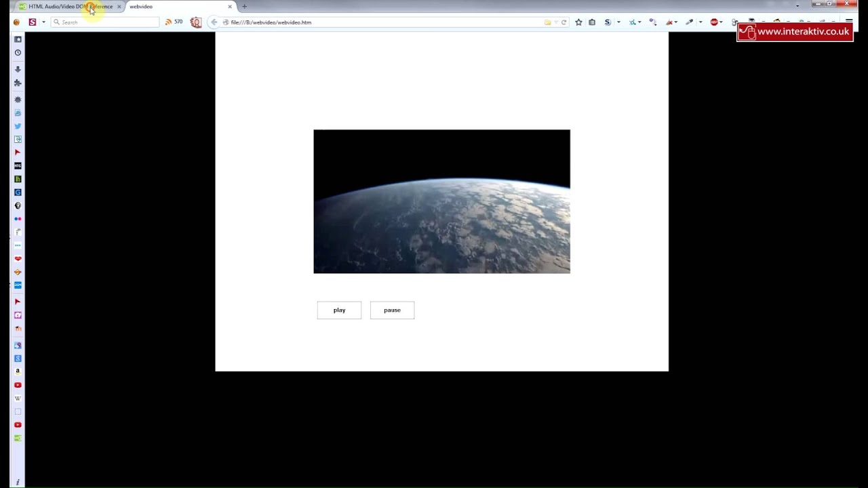Reload the page with the refresh icon

(564, 22)
